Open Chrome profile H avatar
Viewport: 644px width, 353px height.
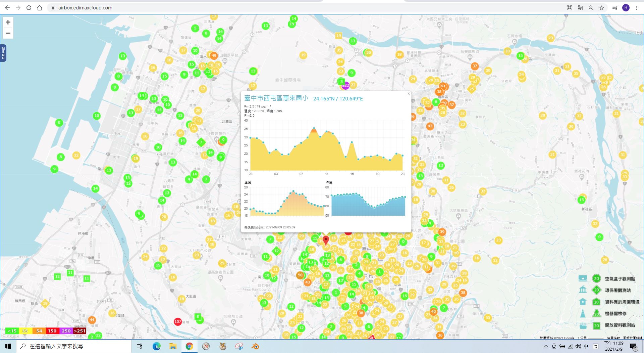(x=626, y=8)
